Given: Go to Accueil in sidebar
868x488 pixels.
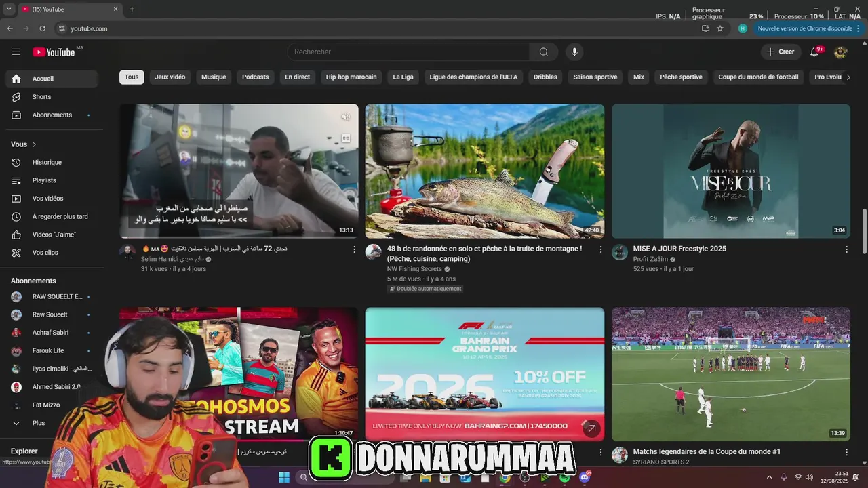Looking at the screenshot, I should point(52,79).
